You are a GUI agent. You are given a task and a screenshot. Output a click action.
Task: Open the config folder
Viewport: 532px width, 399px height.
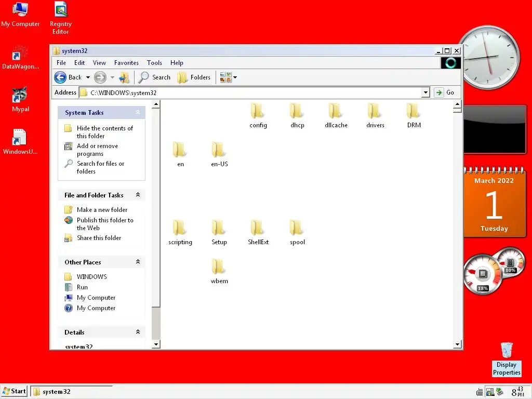point(258,115)
